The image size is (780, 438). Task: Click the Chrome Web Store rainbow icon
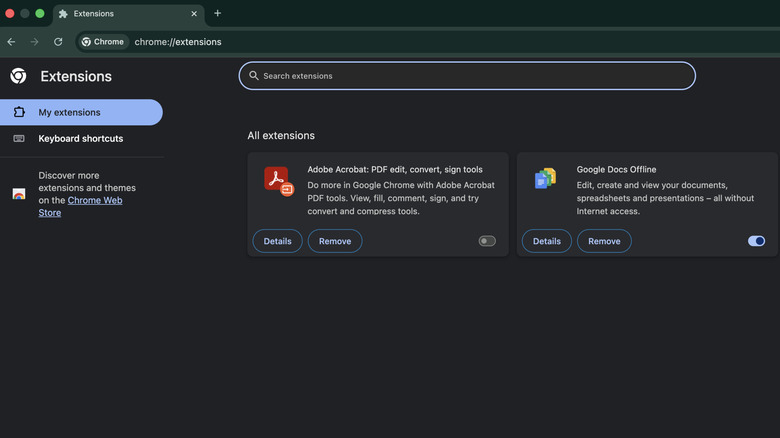(x=19, y=194)
